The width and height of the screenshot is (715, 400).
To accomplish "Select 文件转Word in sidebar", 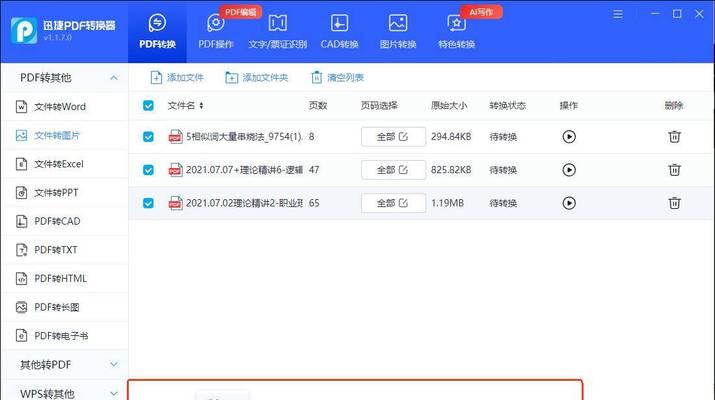I will [x=64, y=107].
